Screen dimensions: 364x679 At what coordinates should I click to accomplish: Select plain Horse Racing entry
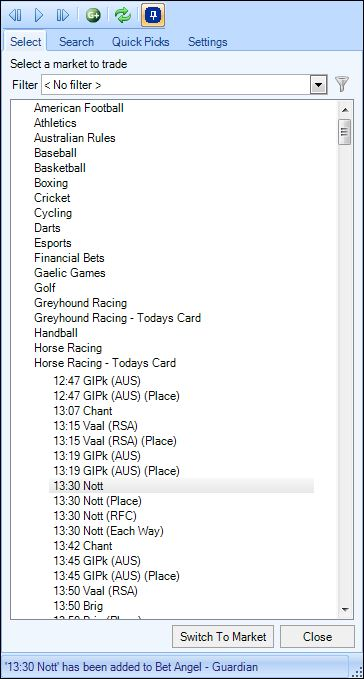click(68, 348)
